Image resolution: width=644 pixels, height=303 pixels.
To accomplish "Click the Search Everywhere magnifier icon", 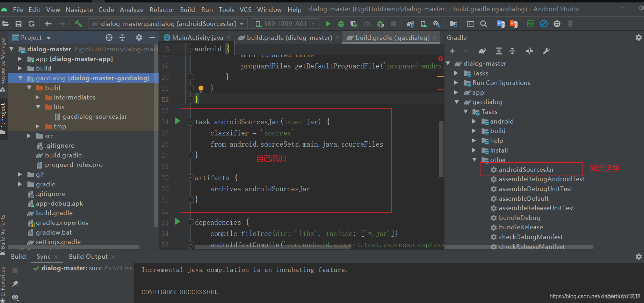I will [484, 24].
